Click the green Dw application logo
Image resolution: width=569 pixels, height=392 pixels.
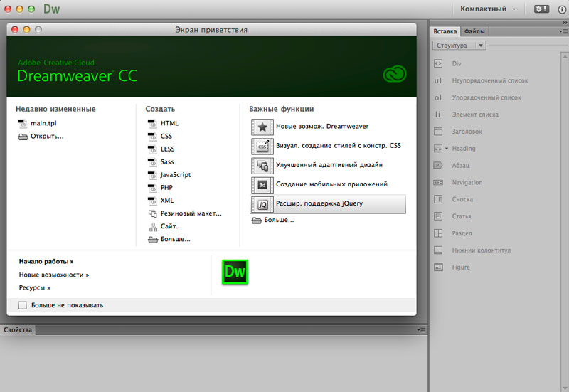235,272
